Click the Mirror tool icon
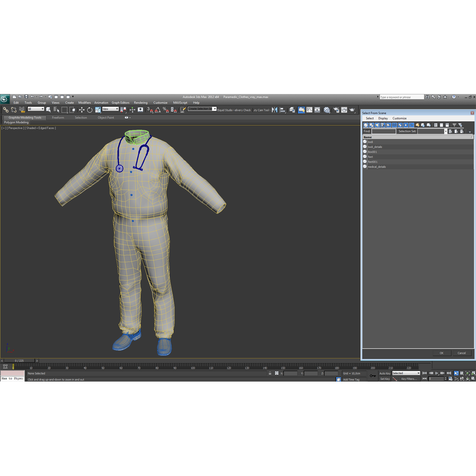The width and height of the screenshot is (476, 476). point(274,110)
